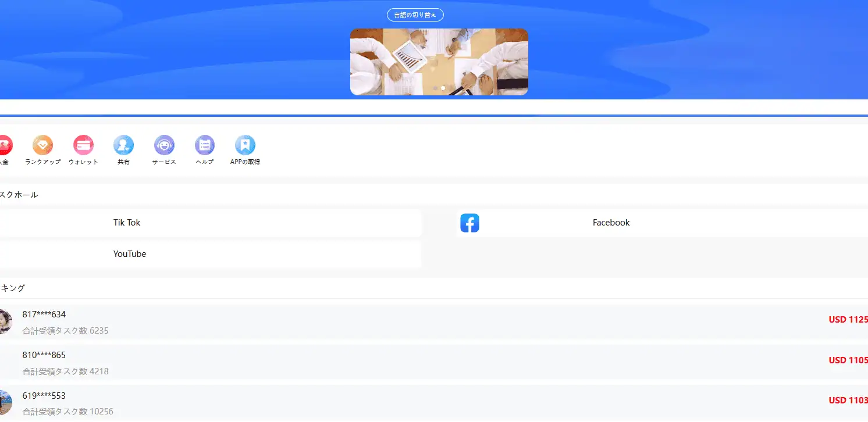Click the avatar of user 817****634
The width and height of the screenshot is (868, 422).
[x=5, y=321]
